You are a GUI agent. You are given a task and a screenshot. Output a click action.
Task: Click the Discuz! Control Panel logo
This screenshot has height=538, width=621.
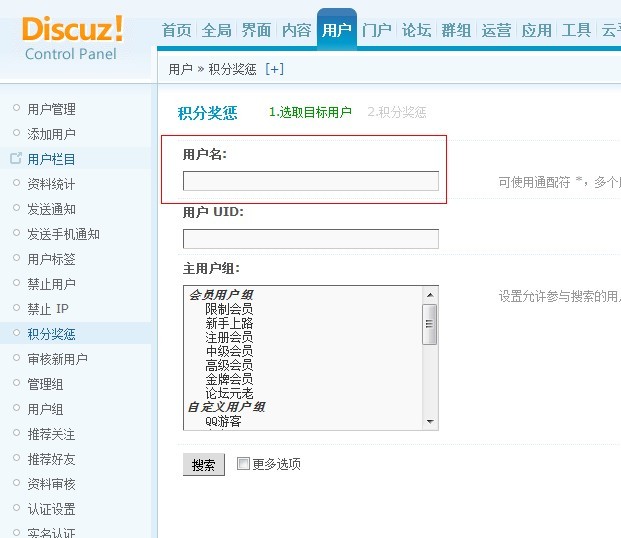click(x=72, y=38)
